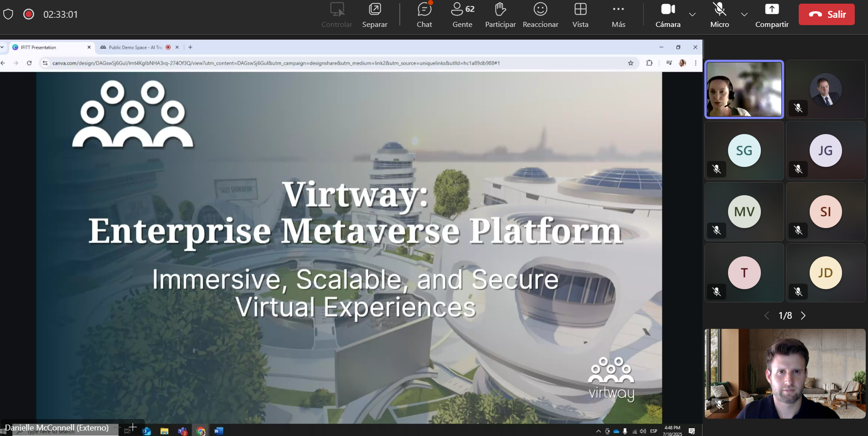Open the Participar raise-hand option
868x436 pixels.
500,15
